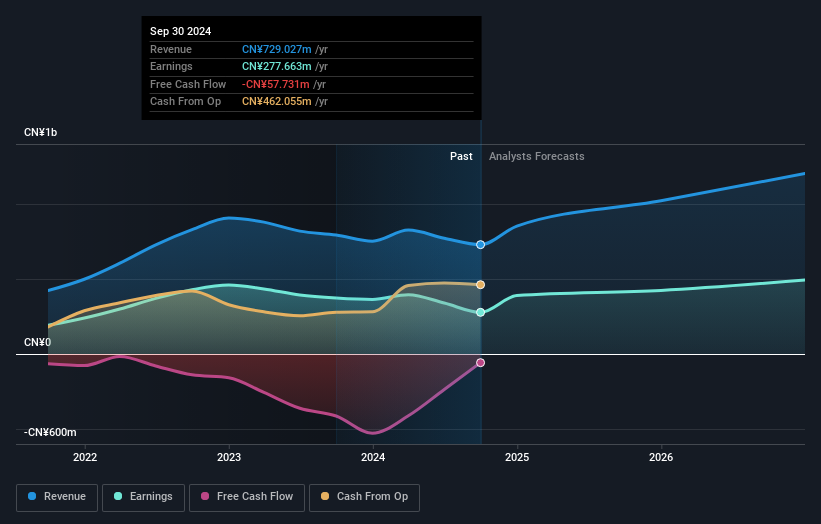Click the Revenue row label in tooltip
821x524 pixels.
pyautogui.click(x=171, y=49)
